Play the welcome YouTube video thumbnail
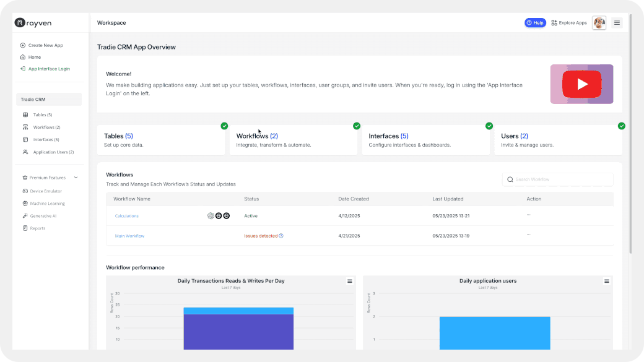Viewport: 644px width, 362px height. click(x=581, y=84)
